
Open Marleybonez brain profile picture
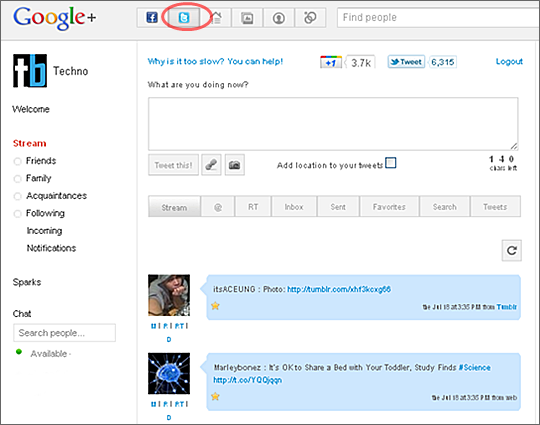click(169, 373)
